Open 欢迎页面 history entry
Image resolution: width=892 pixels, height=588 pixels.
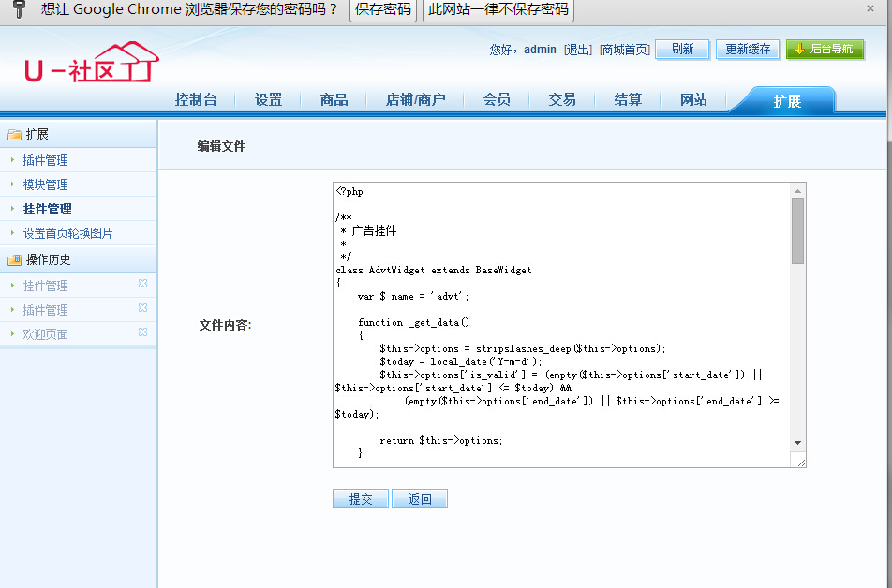click(46, 334)
